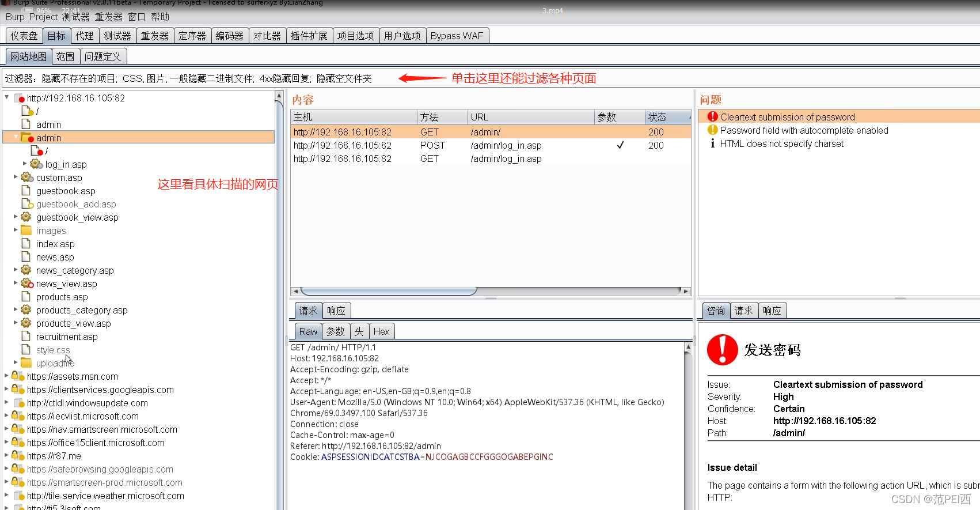
Task: Select the uploadfile folder in site map
Action: coord(55,363)
